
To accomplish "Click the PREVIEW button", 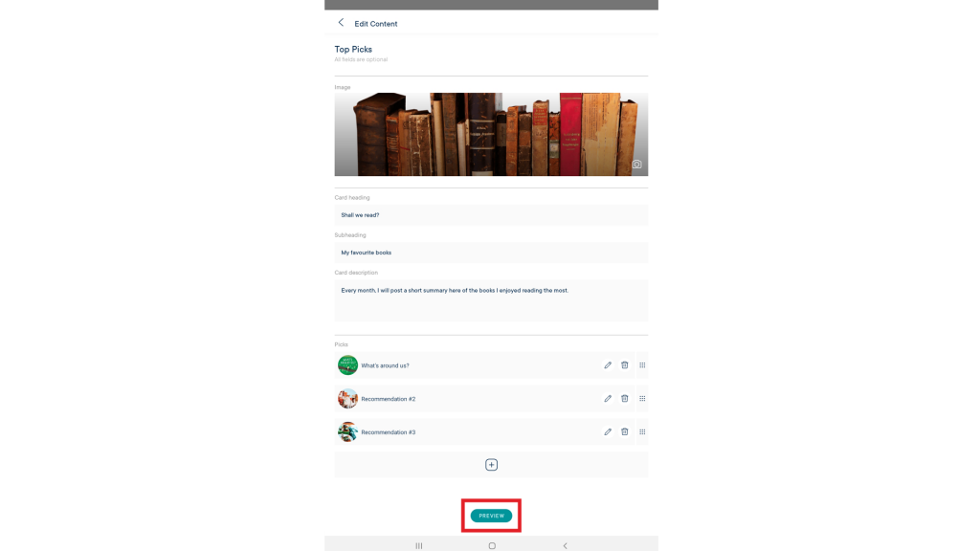I will [491, 516].
